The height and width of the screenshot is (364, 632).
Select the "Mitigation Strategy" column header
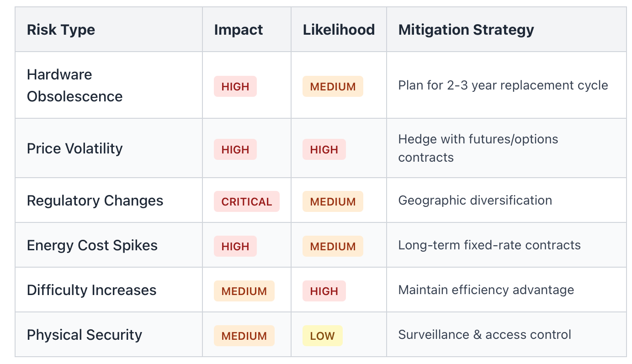coord(466,30)
